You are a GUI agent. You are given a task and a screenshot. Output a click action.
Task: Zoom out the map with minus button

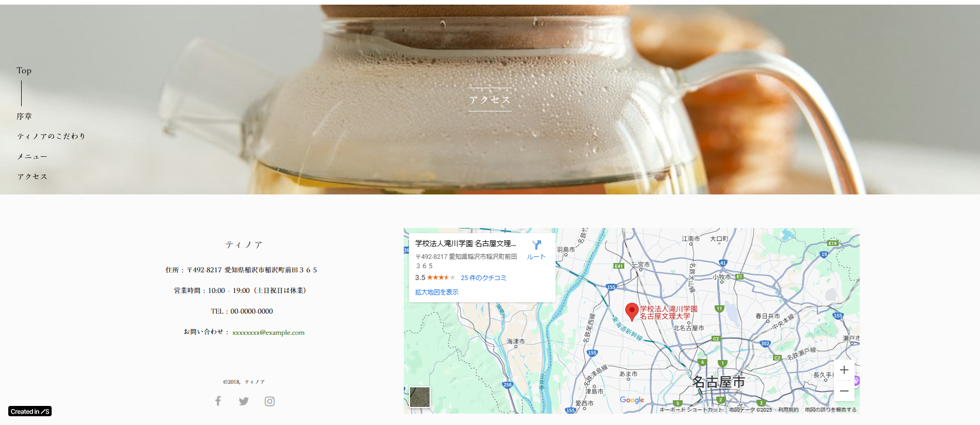[x=844, y=391]
